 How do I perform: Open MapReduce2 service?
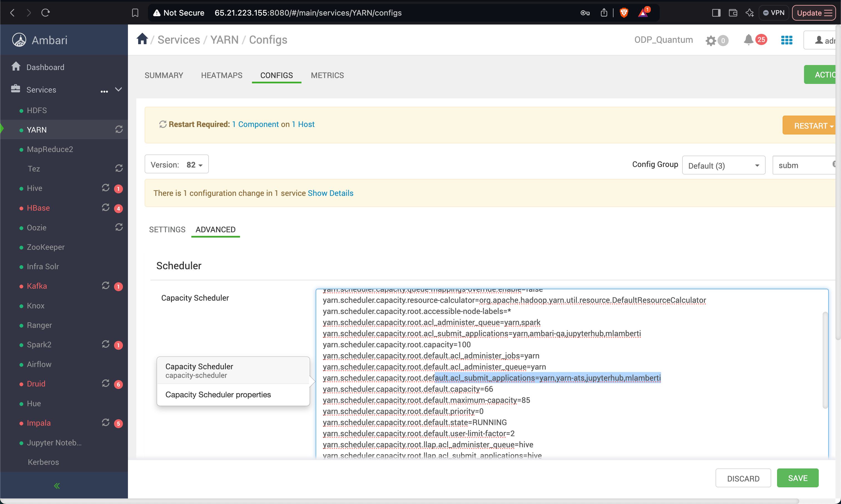point(50,149)
